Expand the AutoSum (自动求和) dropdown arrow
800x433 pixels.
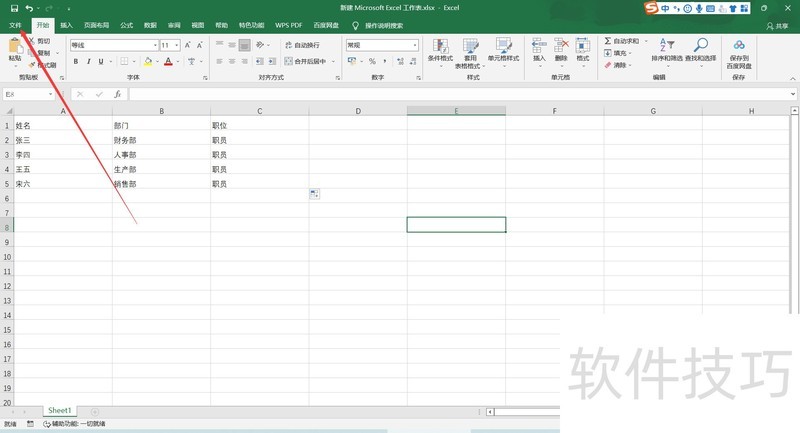(x=646, y=41)
